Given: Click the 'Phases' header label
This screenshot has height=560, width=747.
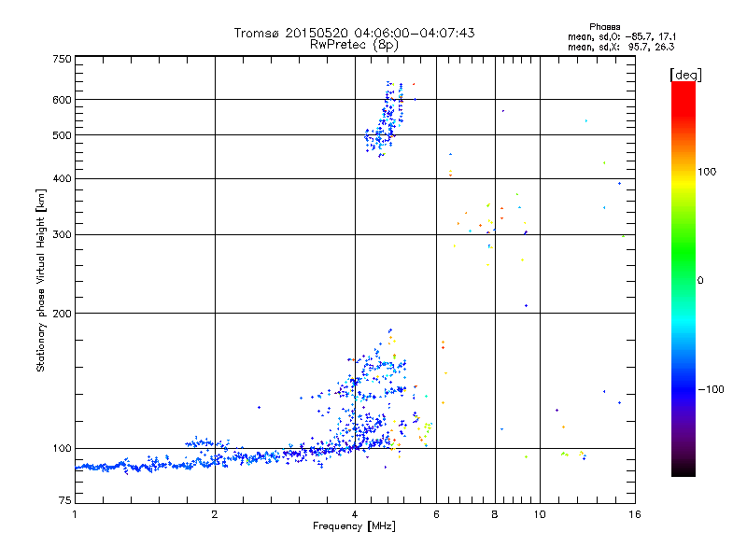Looking at the screenshot, I should pos(604,27).
